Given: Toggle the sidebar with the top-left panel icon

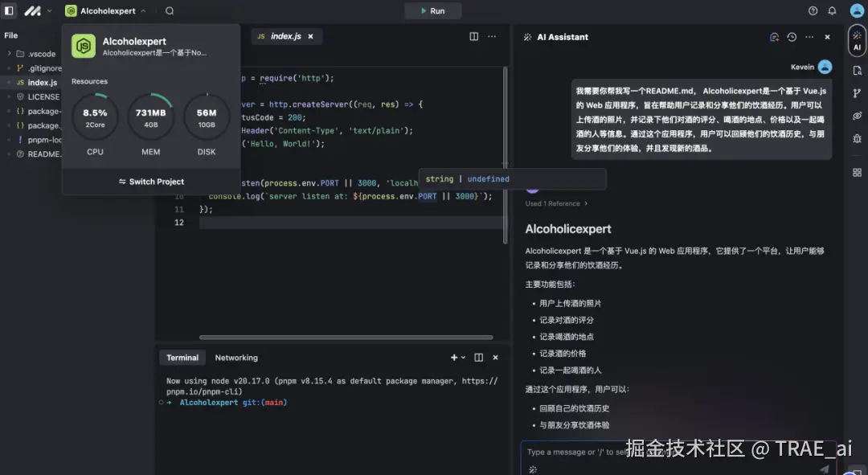Looking at the screenshot, I should (x=9, y=10).
